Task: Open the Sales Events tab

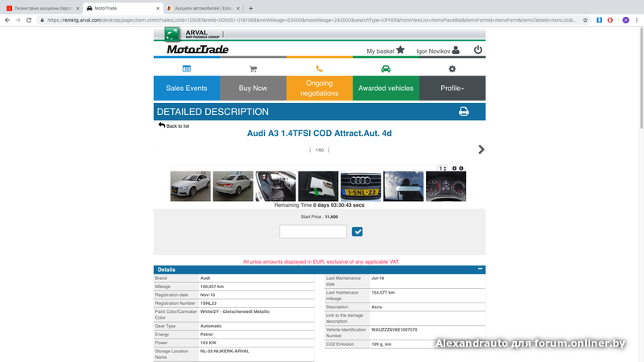Action: pyautogui.click(x=187, y=88)
